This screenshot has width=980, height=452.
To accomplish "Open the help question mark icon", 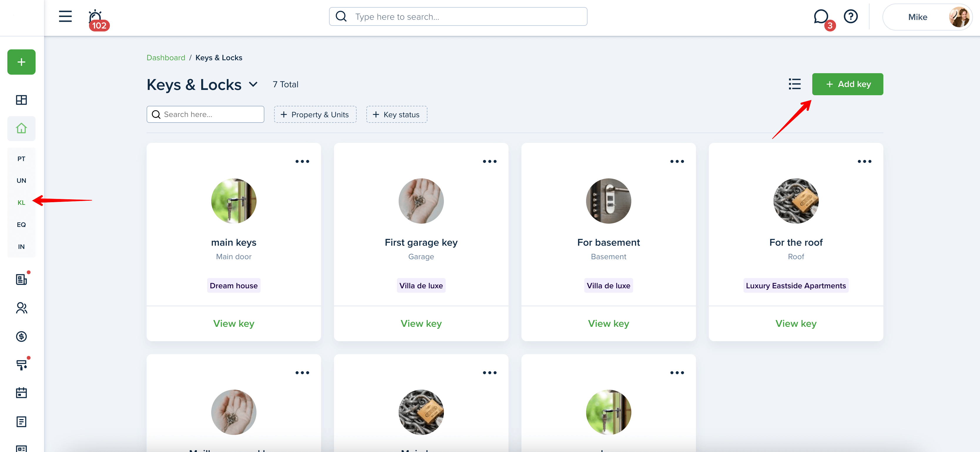I will click(850, 16).
